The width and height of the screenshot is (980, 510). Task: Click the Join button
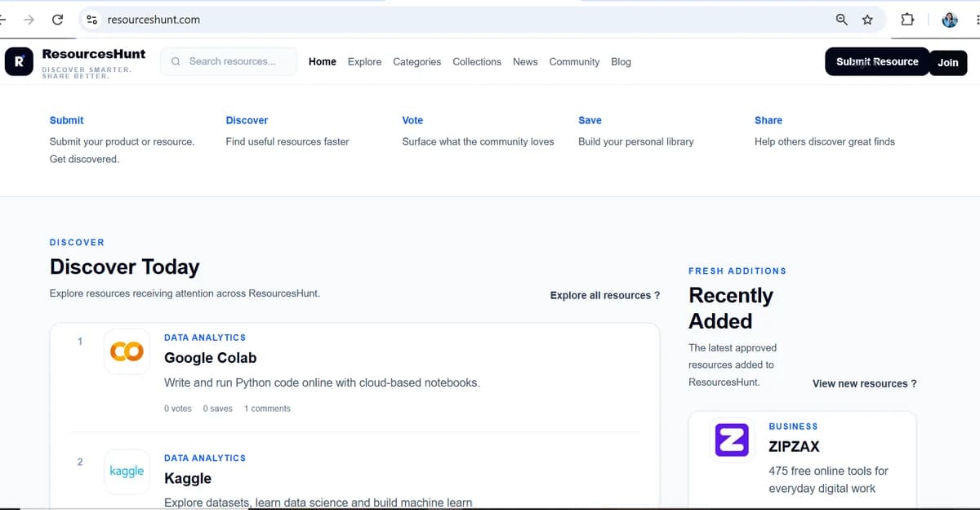coord(948,62)
